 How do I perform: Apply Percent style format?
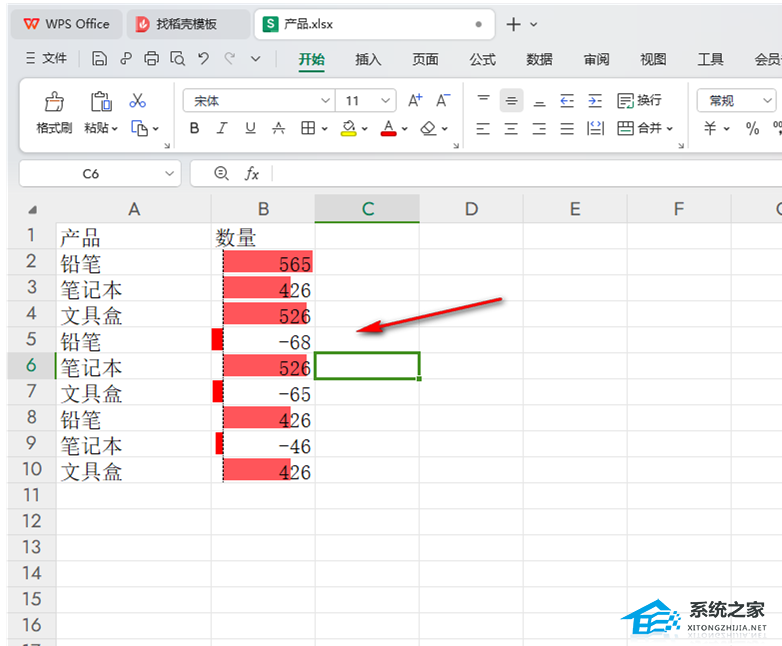(753, 129)
